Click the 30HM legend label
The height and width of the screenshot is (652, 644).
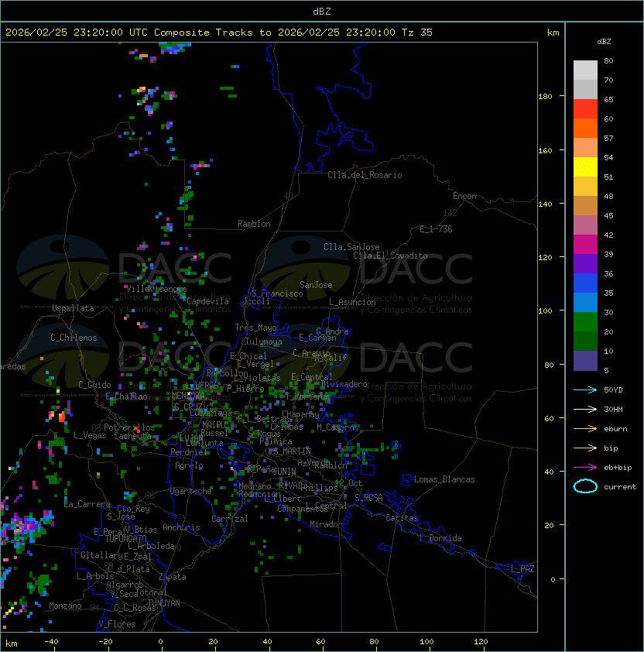[613, 409]
